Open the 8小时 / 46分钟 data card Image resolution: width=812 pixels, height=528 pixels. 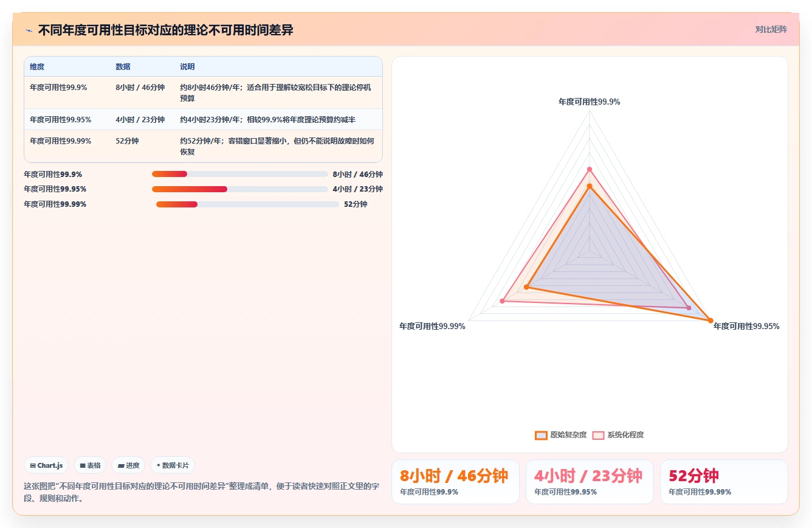tap(455, 482)
